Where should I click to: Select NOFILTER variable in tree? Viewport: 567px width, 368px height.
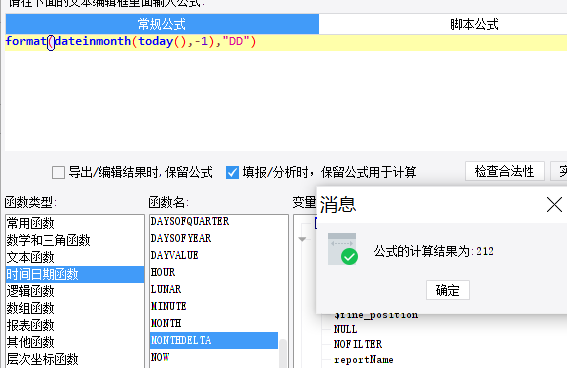[x=358, y=344]
